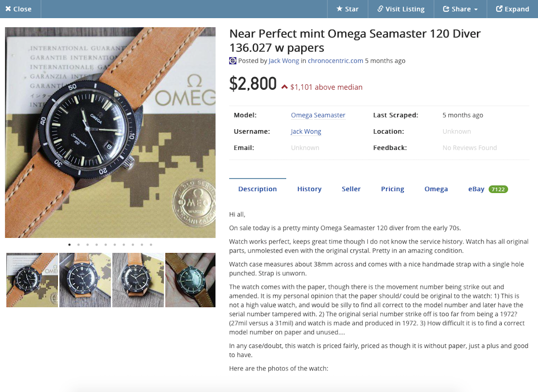Click the red above-median arrow icon
The image size is (538, 392).
284,87
